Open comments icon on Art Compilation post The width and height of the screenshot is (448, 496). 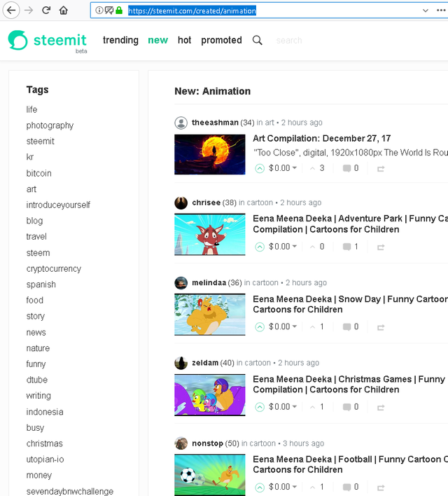pos(346,168)
